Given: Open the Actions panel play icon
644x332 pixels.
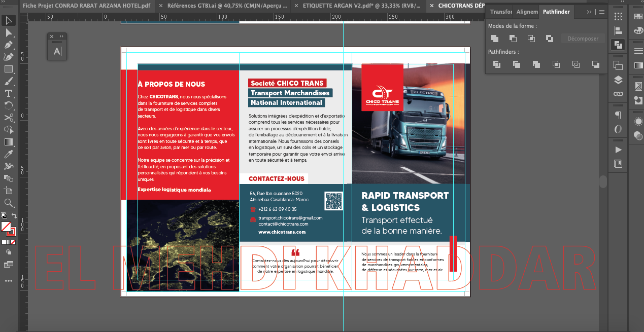Looking at the screenshot, I should click(x=618, y=150).
